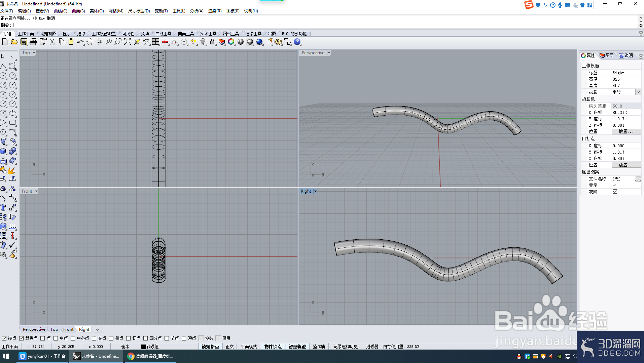Open Chrome from the Windows taskbar
Screen dimensions: 644x363
(x=151, y=356)
